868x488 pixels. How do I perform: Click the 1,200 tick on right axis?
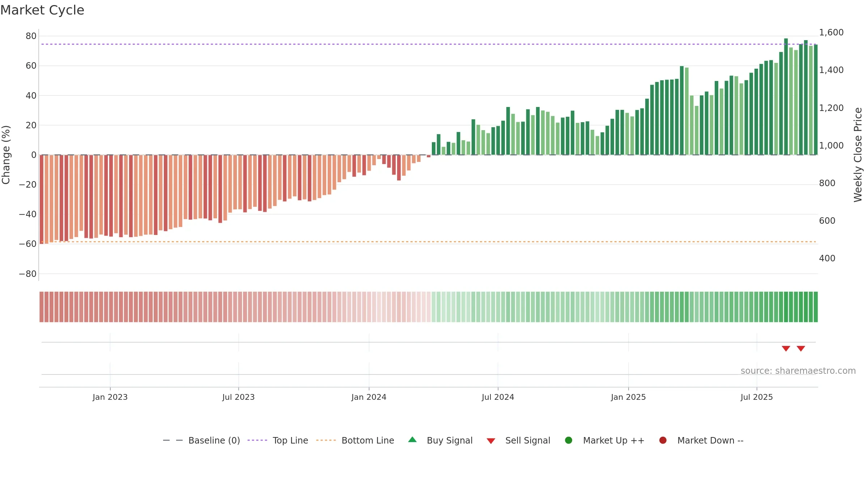[831, 108]
